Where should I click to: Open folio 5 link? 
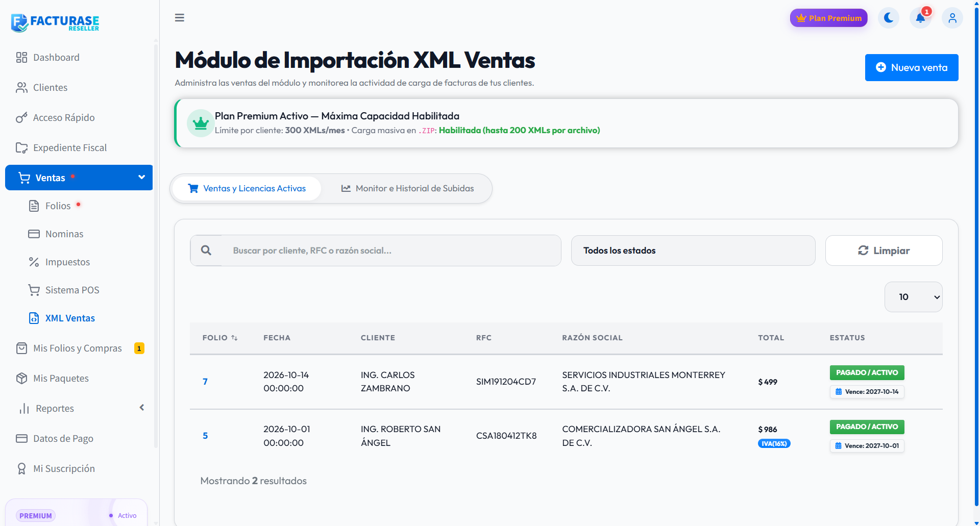click(205, 436)
